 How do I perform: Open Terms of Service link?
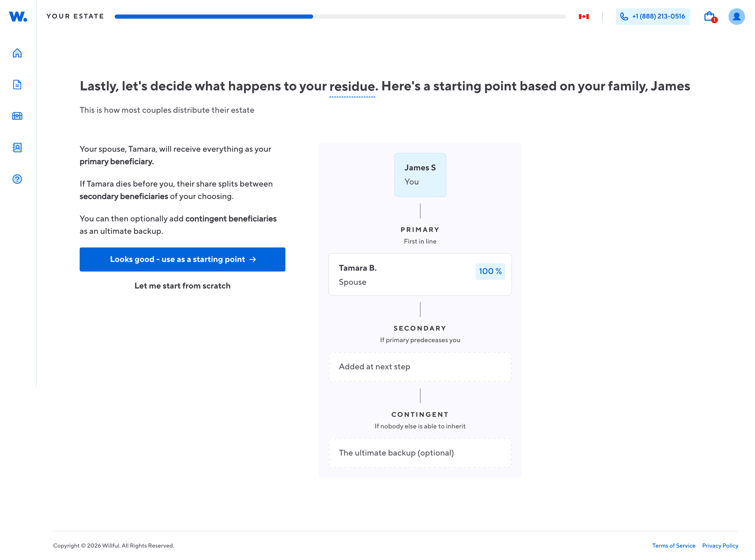pyautogui.click(x=674, y=546)
